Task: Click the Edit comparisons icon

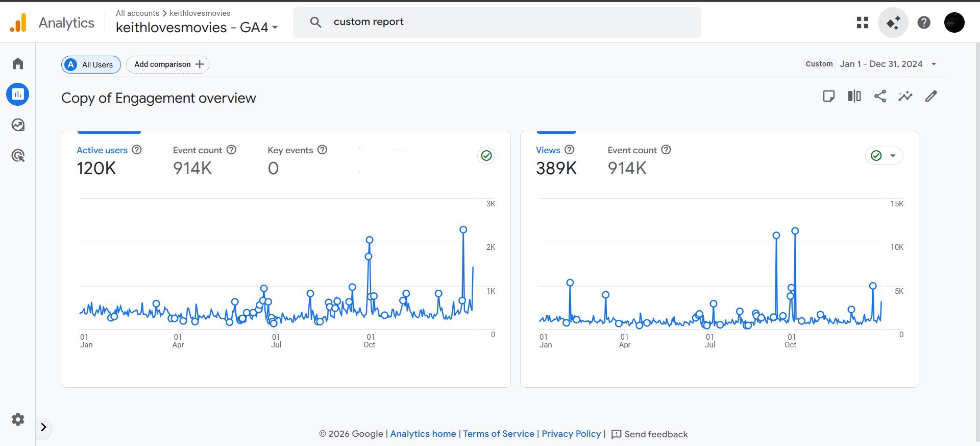Action: [x=854, y=96]
